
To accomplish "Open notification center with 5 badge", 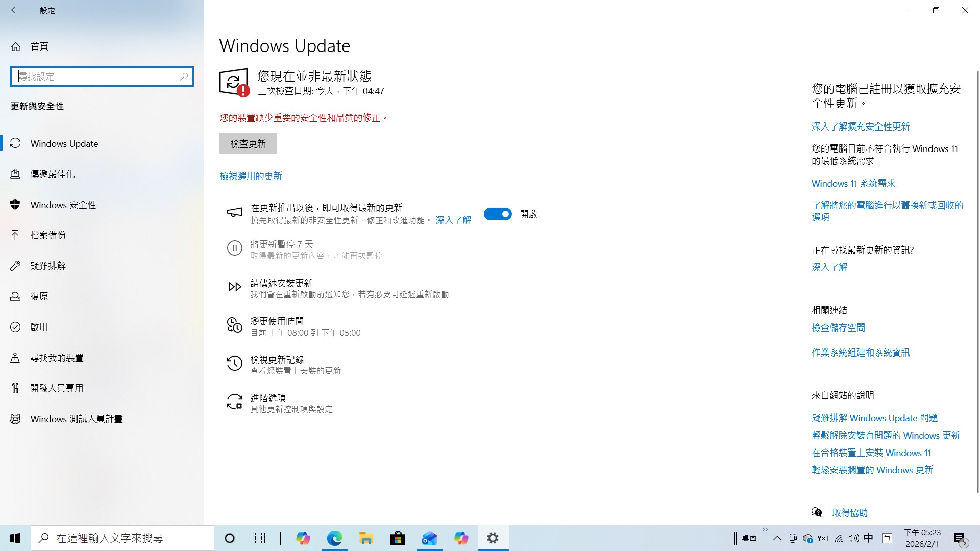I will [x=960, y=539].
